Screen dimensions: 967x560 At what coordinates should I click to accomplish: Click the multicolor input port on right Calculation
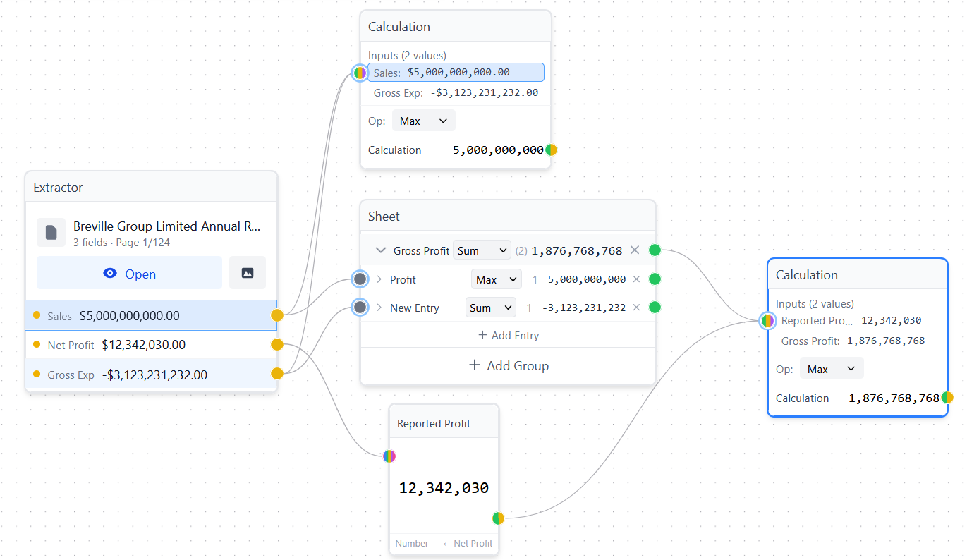pos(767,320)
